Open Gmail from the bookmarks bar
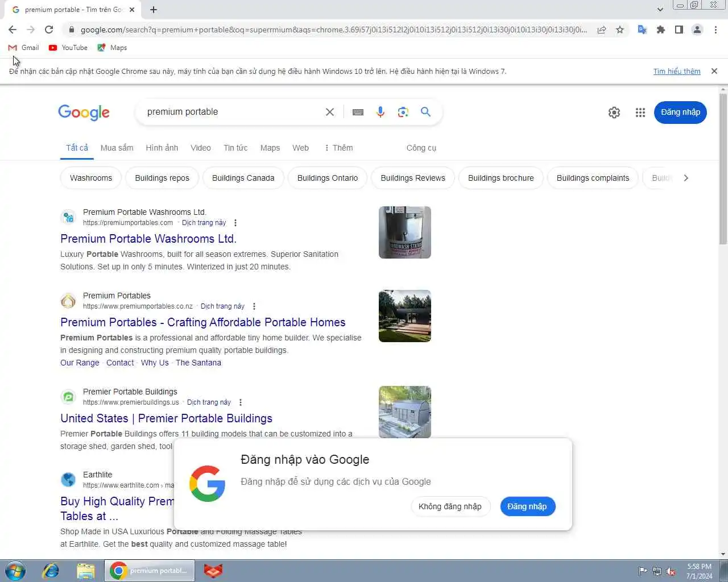Screen dimensions: 728x582 tap(24, 48)
